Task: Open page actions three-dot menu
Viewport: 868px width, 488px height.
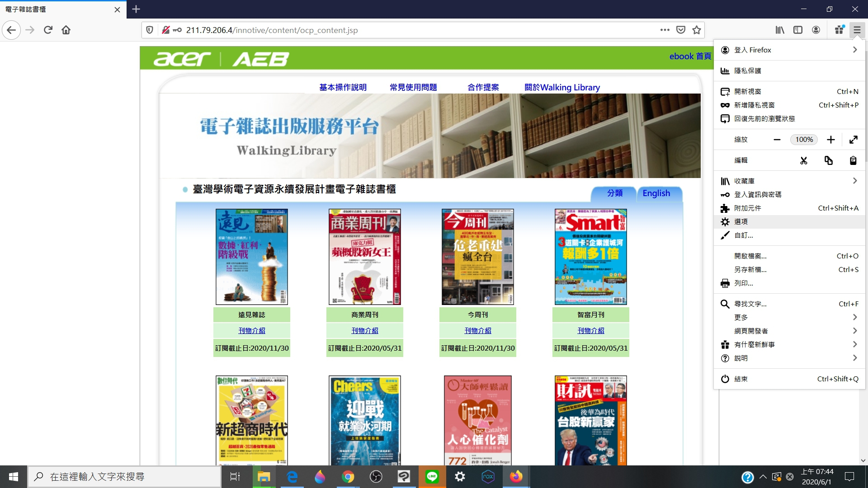Action: [x=665, y=30]
